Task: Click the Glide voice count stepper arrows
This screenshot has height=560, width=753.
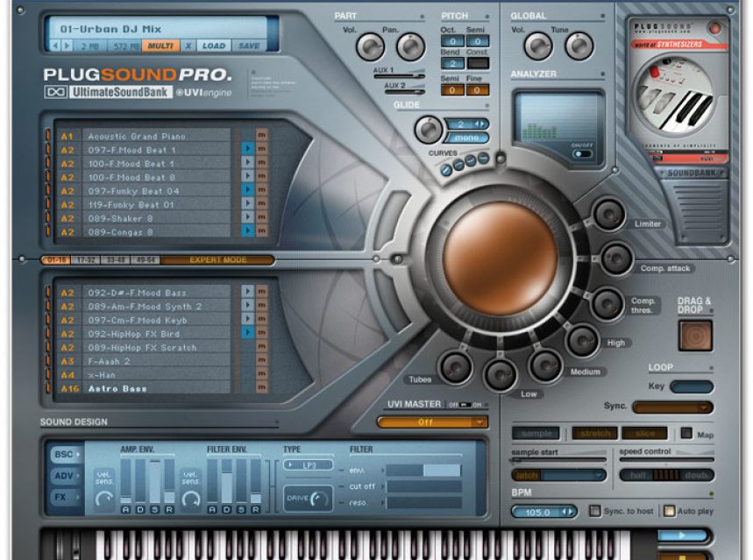Action: coord(480,124)
